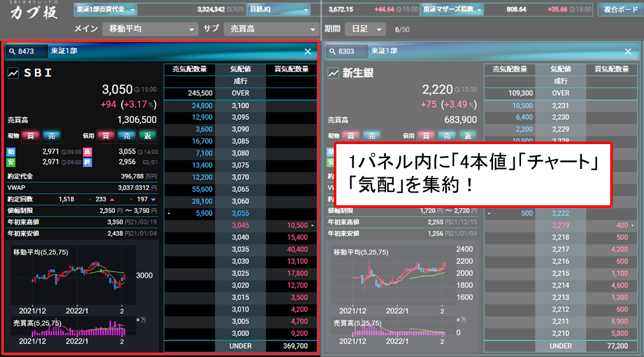The height and width of the screenshot is (357, 644).
Task: Click the blue down-tick arrow by 197
Action: [x=153, y=200]
